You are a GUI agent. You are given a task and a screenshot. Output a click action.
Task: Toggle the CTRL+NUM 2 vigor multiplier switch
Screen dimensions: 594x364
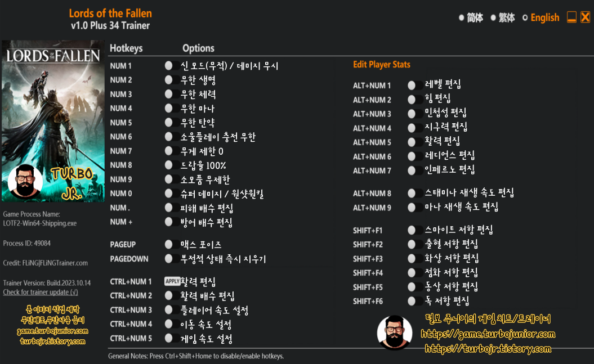[172, 295]
